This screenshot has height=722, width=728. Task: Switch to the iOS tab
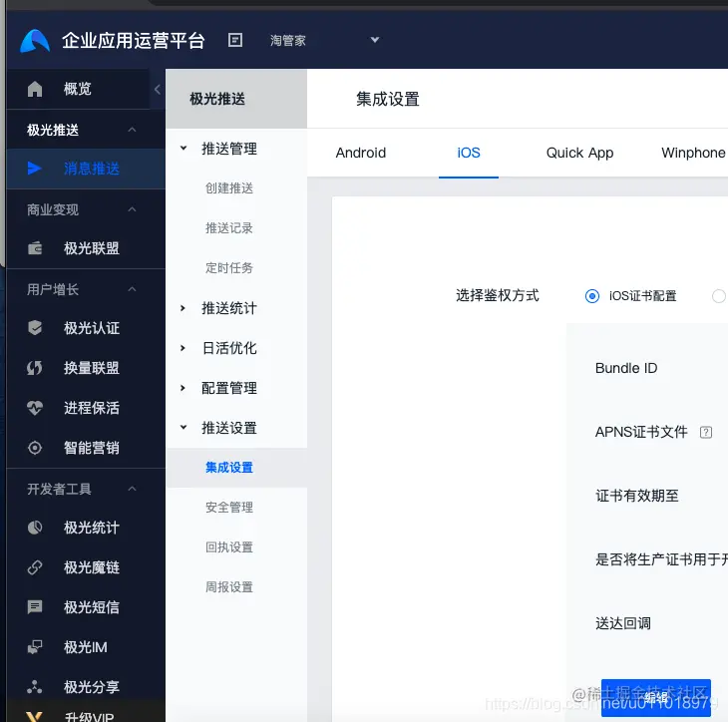pos(469,153)
